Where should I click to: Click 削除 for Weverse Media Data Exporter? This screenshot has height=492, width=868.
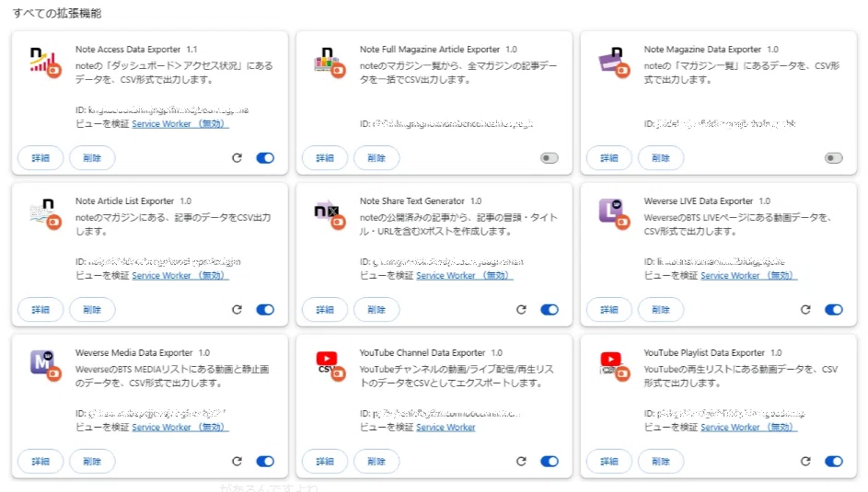click(x=92, y=461)
